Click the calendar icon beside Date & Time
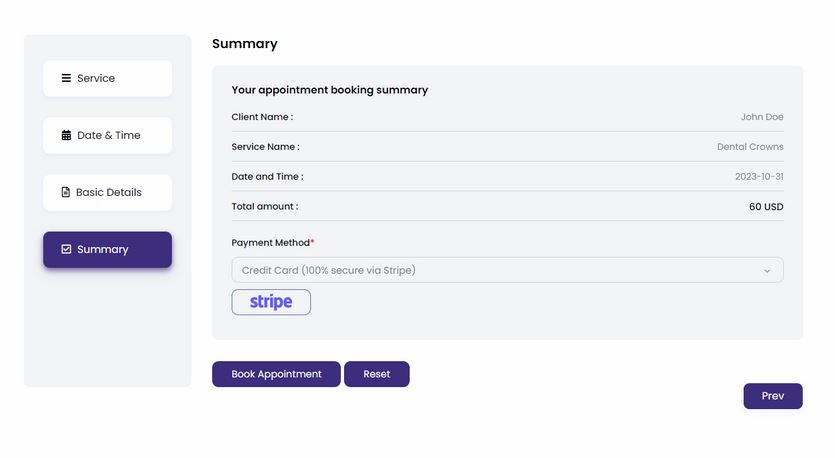This screenshot has height=458, width=835. click(x=66, y=135)
